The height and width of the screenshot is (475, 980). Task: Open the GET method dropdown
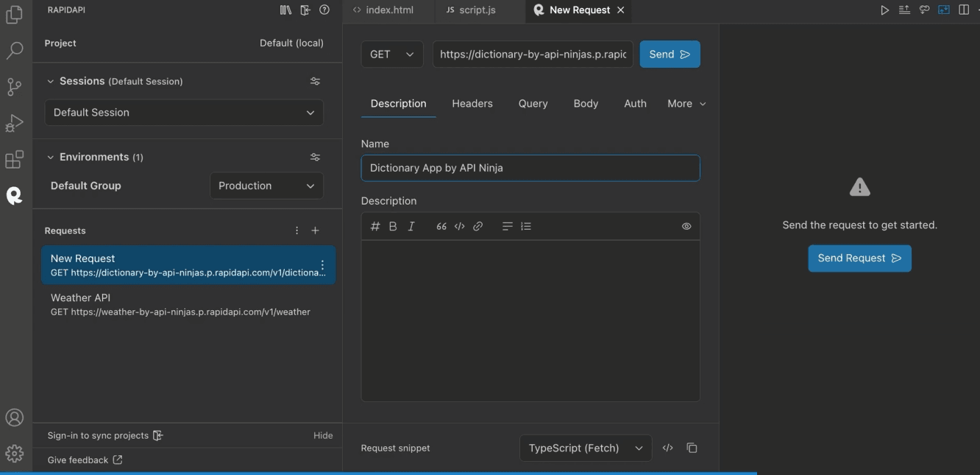(392, 54)
